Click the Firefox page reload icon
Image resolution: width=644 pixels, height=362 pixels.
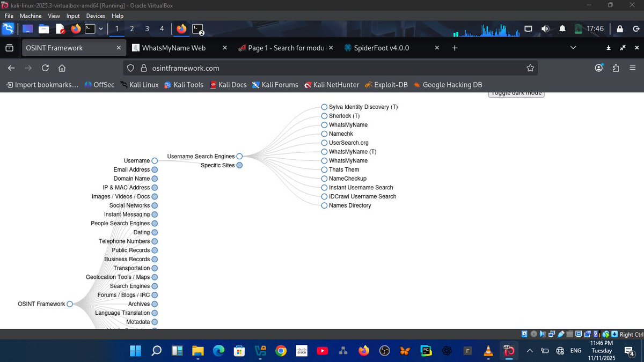45,68
